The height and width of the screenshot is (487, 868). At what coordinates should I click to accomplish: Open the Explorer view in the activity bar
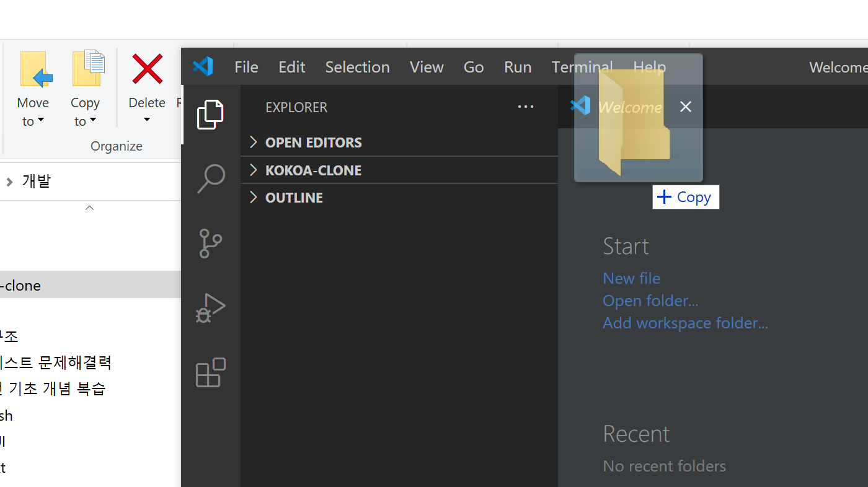[210, 115]
